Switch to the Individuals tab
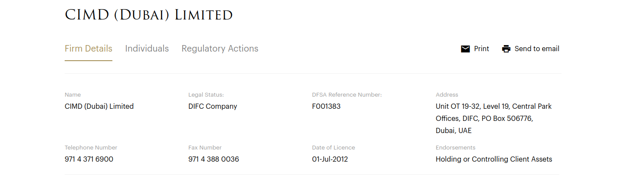Screen dimensions: 644x182 coord(147,49)
